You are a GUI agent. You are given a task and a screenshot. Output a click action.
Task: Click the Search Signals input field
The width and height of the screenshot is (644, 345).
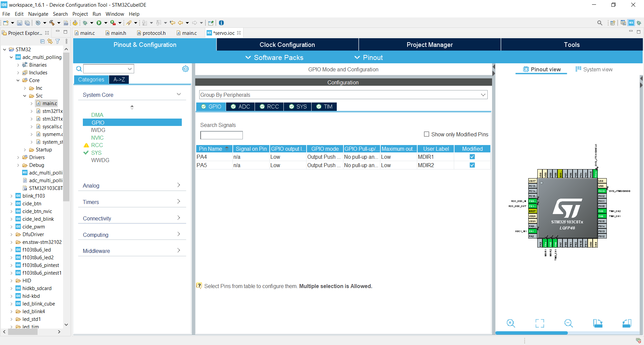(221, 135)
